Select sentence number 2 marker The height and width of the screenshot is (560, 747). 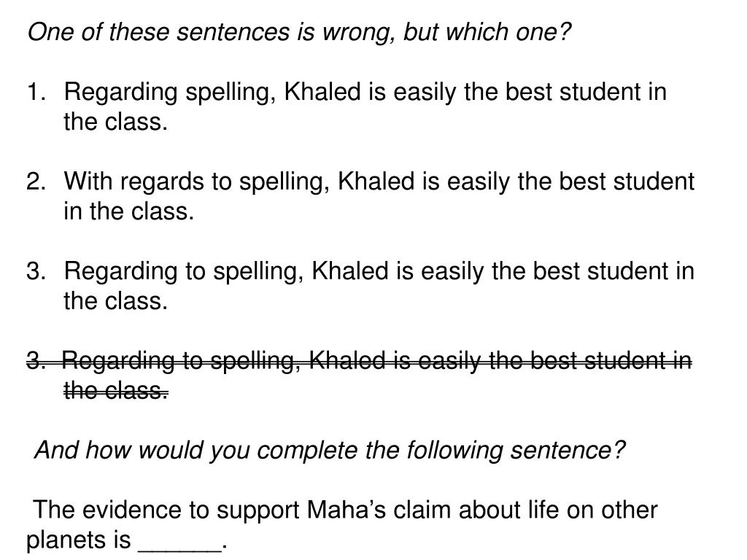(x=36, y=182)
